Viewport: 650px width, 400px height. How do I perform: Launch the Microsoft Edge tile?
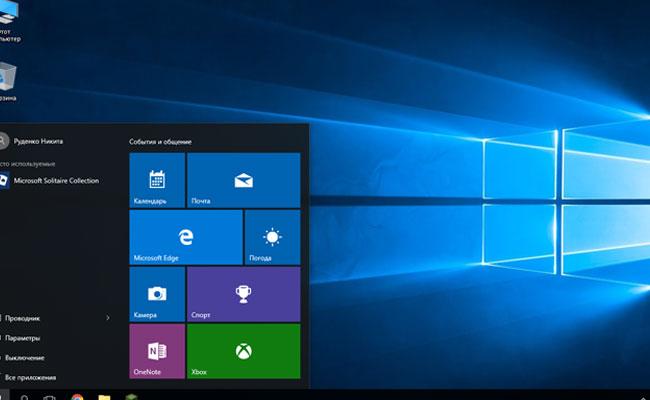tap(185, 237)
